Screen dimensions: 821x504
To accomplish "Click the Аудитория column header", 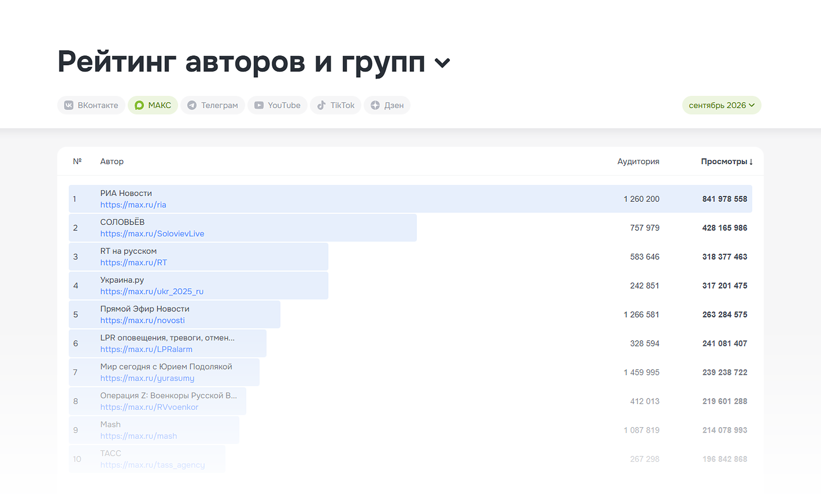I will [x=638, y=162].
